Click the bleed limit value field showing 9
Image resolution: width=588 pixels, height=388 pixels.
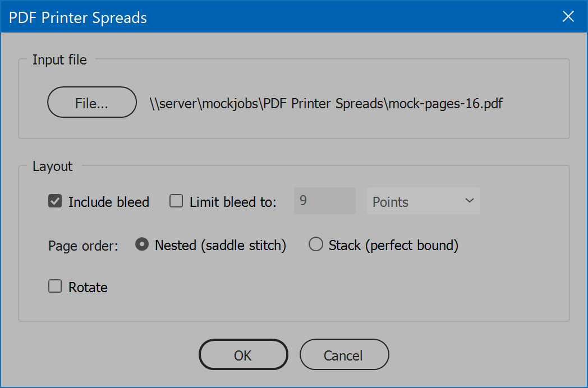click(x=324, y=201)
